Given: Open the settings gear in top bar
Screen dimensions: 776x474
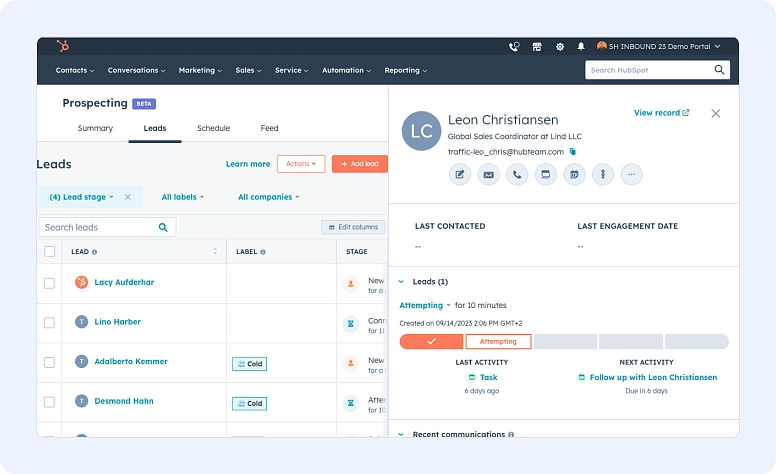Looking at the screenshot, I should [x=560, y=46].
